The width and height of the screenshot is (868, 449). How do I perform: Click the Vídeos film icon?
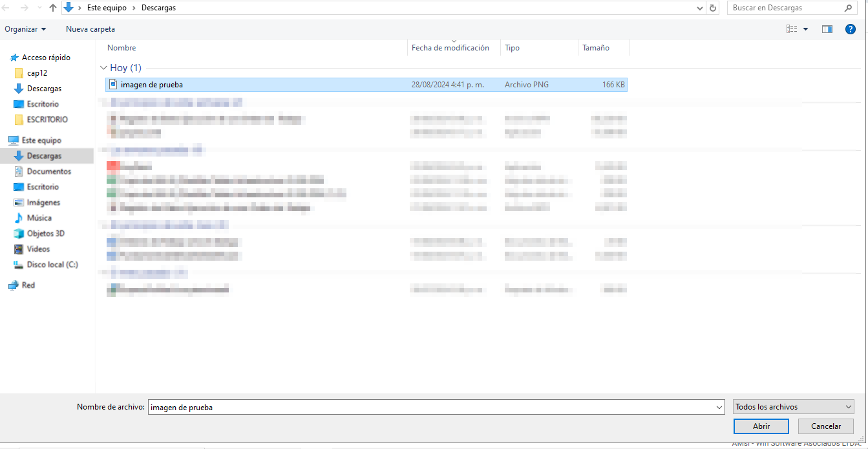19,249
